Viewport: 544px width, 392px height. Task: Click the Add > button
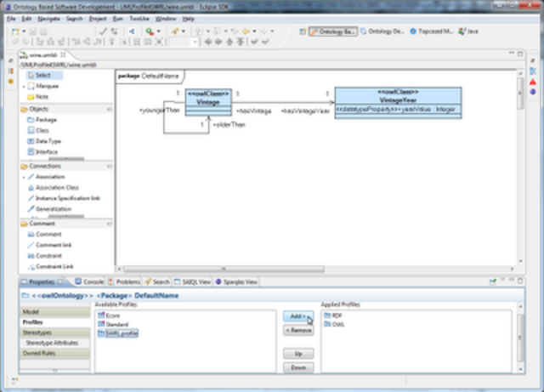(298, 316)
